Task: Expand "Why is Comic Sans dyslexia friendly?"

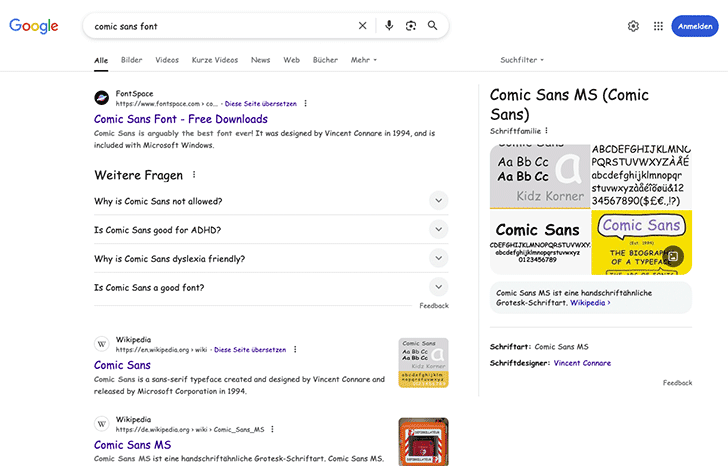Action: [x=271, y=259]
